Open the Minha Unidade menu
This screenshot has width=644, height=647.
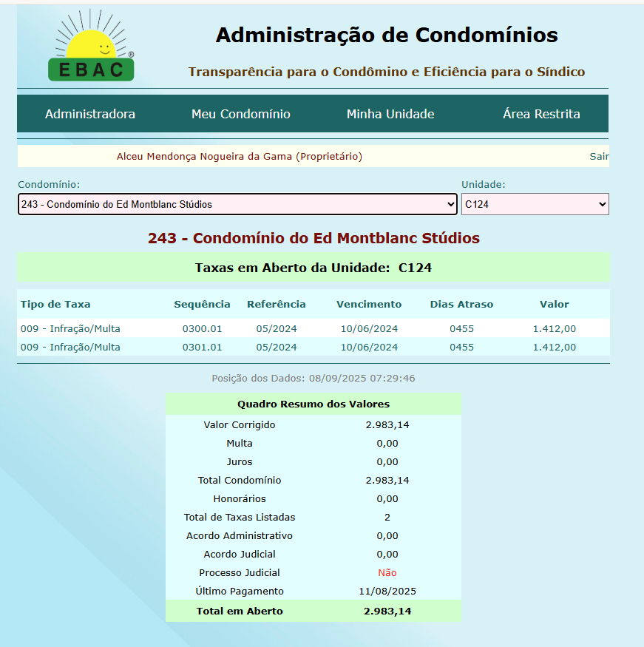pyautogui.click(x=390, y=114)
